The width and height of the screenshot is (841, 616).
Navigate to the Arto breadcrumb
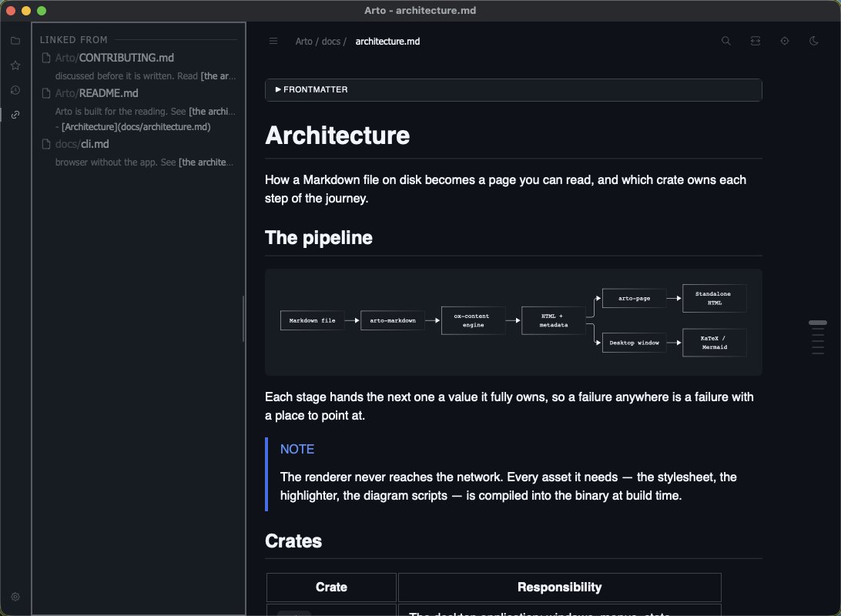coord(303,42)
